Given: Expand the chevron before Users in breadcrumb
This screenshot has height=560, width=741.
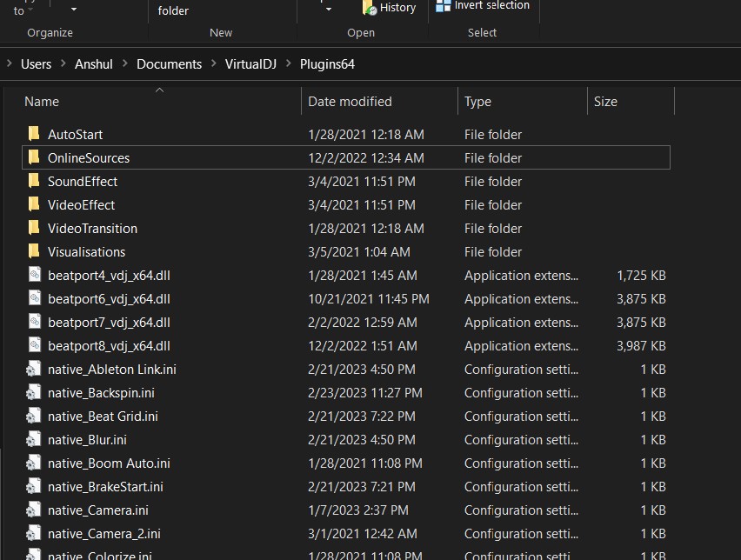Looking at the screenshot, I should click(x=9, y=63).
